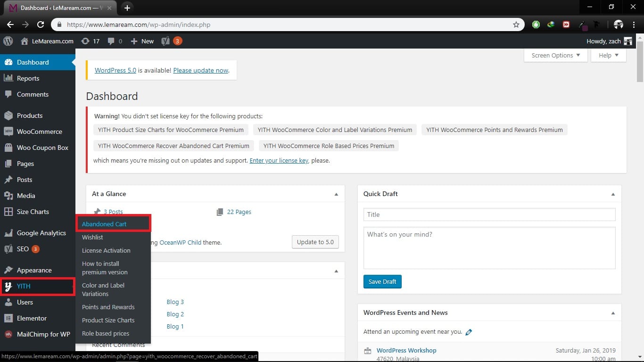Open the Howdy, zach profile avatar
Image resolution: width=644 pixels, height=362 pixels.
(628, 41)
